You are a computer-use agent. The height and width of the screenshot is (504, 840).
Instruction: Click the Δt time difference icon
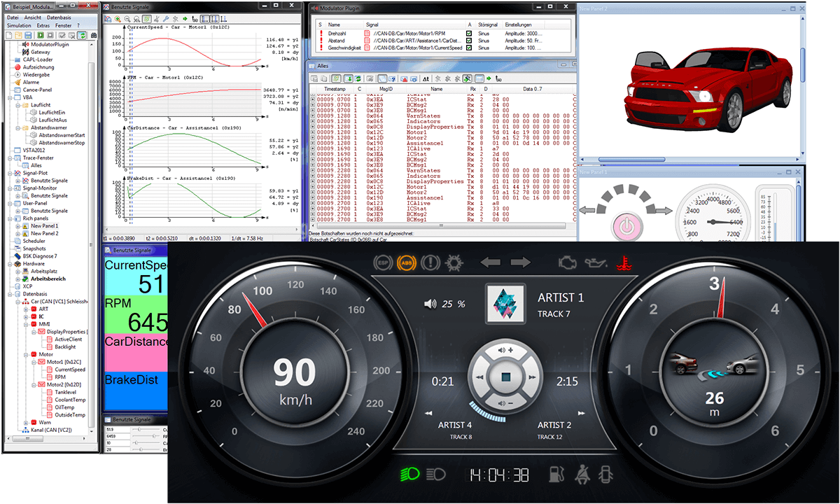point(426,78)
